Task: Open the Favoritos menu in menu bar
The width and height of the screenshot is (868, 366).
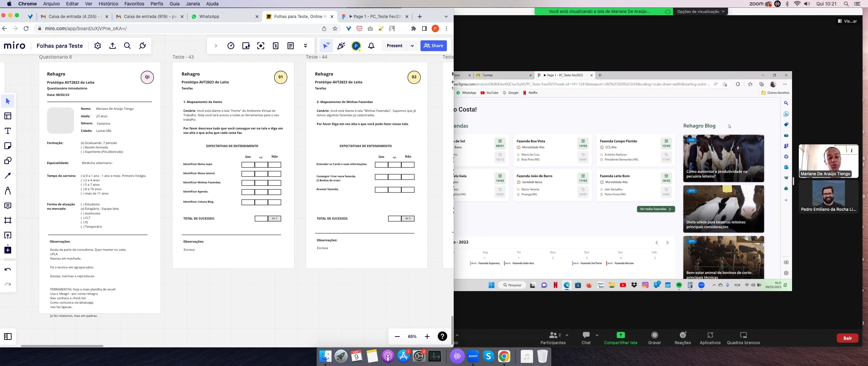Action: pos(134,4)
